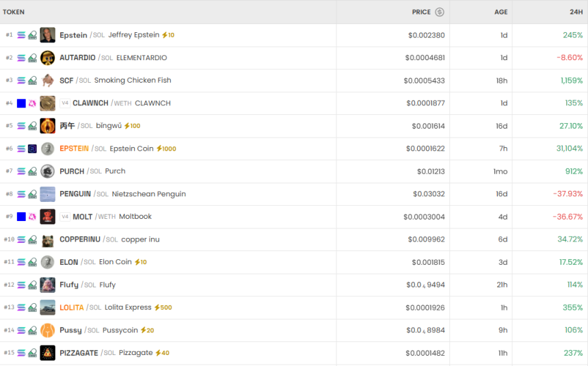Sort the table by the AGE column header

tap(501, 12)
